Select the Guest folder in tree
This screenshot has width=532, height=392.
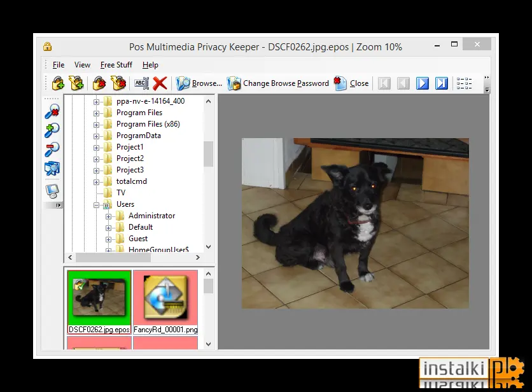click(x=138, y=239)
